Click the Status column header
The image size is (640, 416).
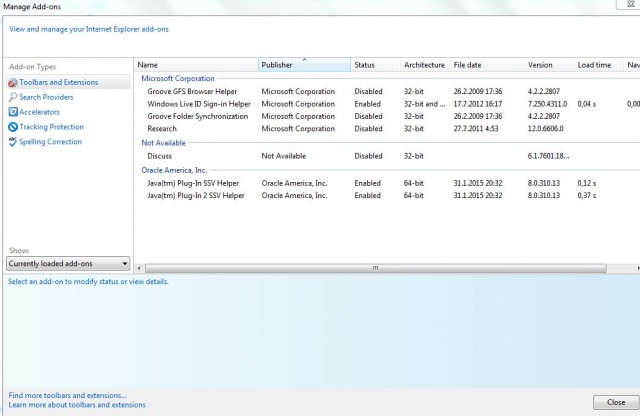pos(375,65)
